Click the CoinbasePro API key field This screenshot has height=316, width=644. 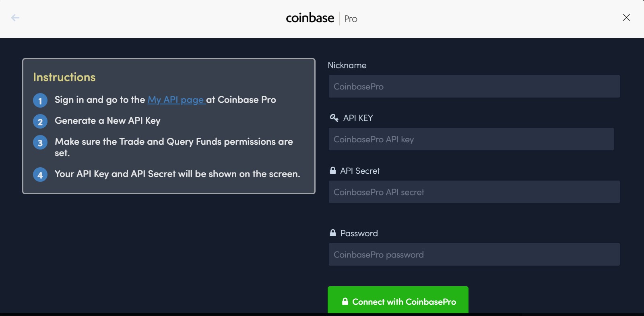coord(471,139)
